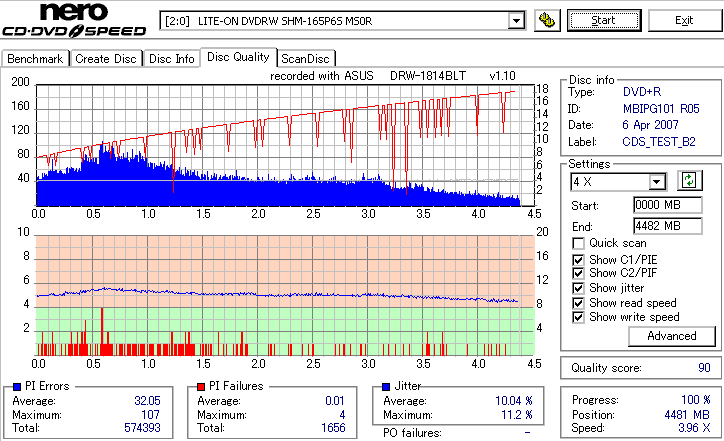The width and height of the screenshot is (724, 441).
Task: Click the PI Errors average 32.05
Action: tap(147, 401)
